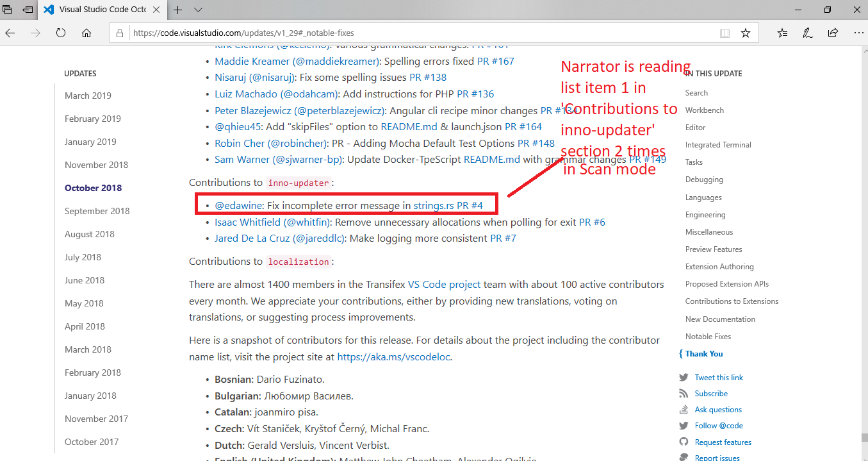Open the tab preview chevron
868x461 pixels.
coord(198,10)
